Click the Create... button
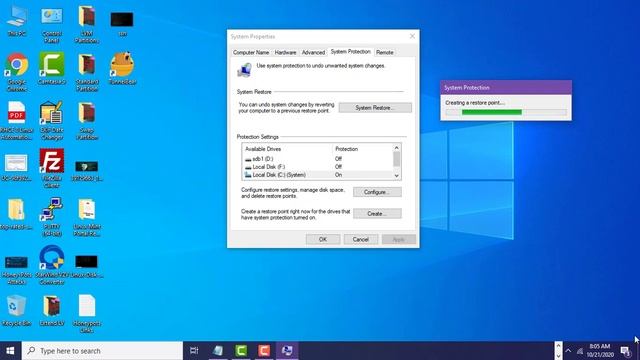This screenshot has width=640, height=360. 377,213
